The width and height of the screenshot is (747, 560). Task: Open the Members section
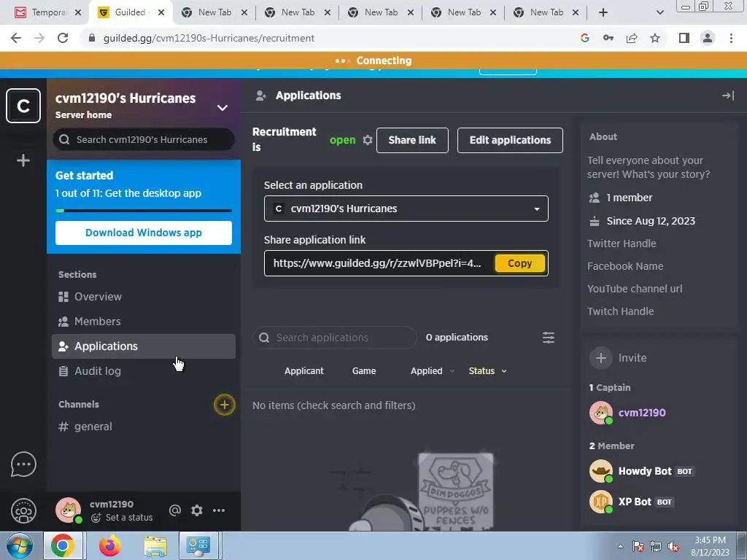[x=144, y=322]
